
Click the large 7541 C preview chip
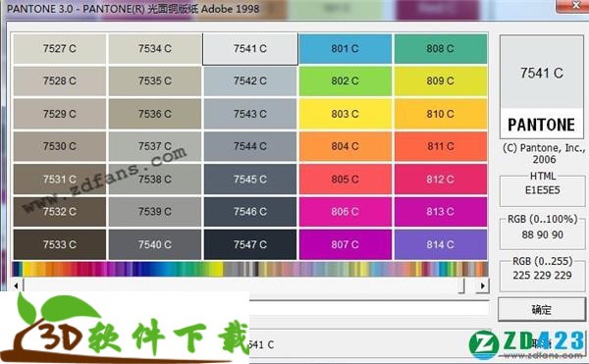[x=542, y=87]
